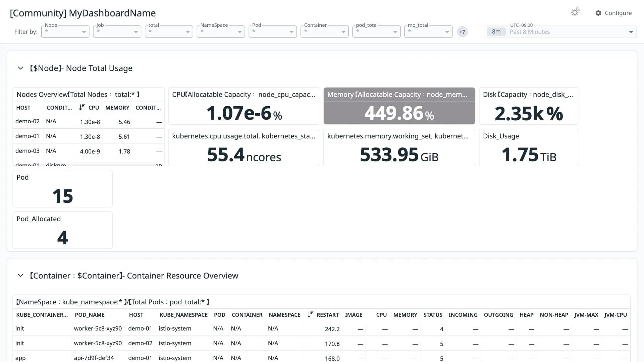Open the total filter dropdown
Screen dimensions: 644x362
click(169, 32)
